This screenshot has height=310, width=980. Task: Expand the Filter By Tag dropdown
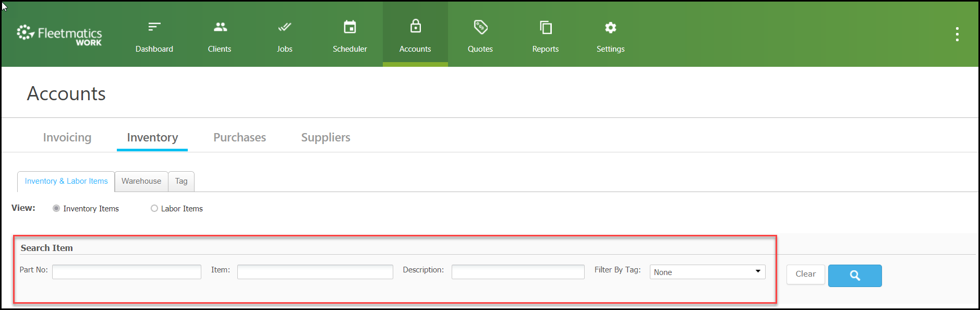(x=708, y=272)
